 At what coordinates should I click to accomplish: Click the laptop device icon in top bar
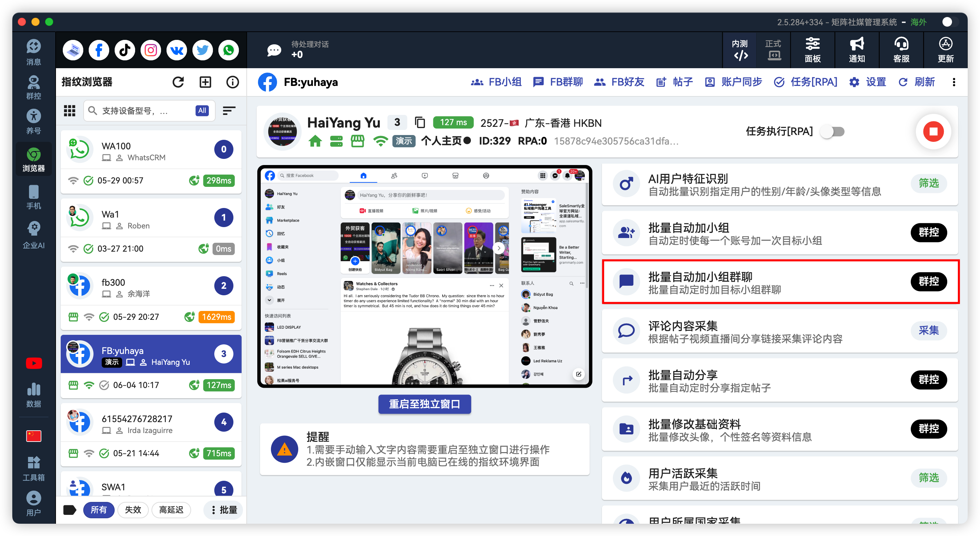(x=73, y=50)
